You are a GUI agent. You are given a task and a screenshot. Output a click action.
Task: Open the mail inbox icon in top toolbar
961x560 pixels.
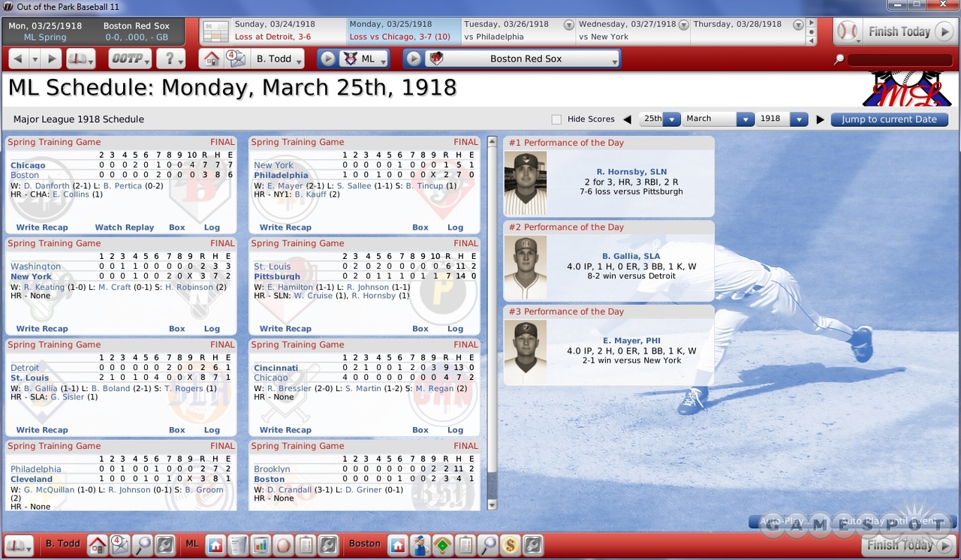point(236,59)
